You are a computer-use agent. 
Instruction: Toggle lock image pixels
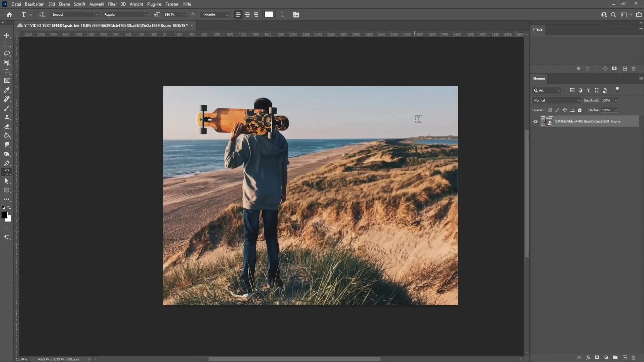(x=557, y=110)
